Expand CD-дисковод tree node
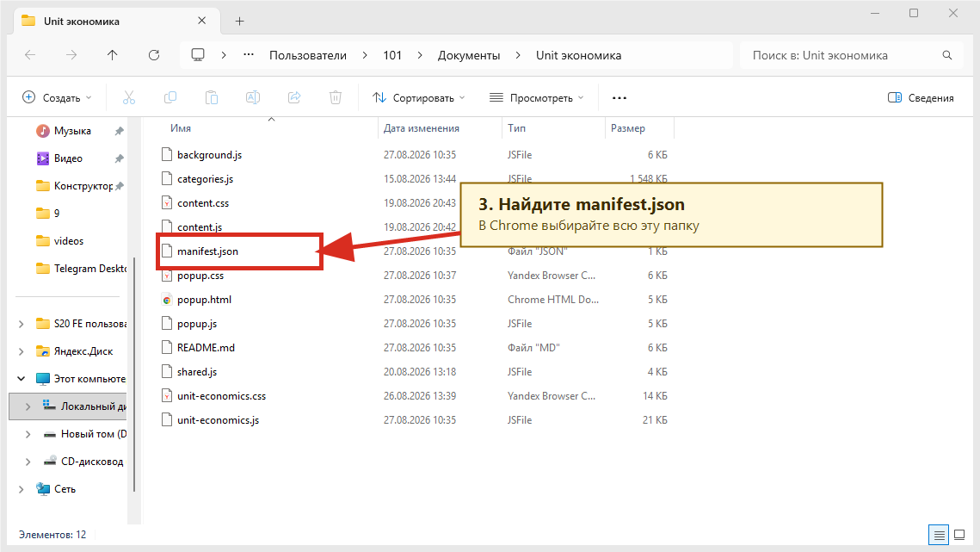Viewport: 980px width, 552px height. pyautogui.click(x=28, y=462)
